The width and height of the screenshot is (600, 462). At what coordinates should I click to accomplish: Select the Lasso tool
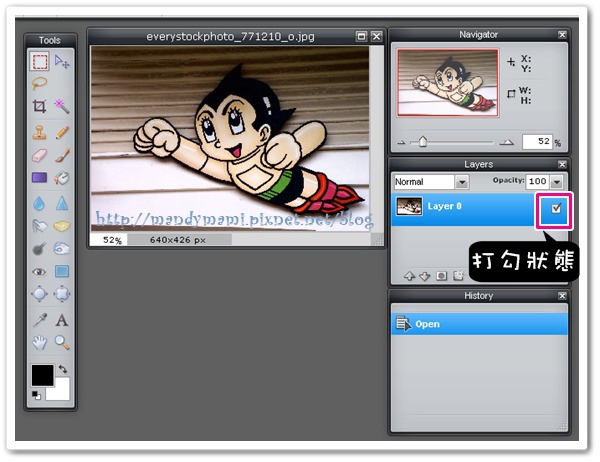[40, 83]
